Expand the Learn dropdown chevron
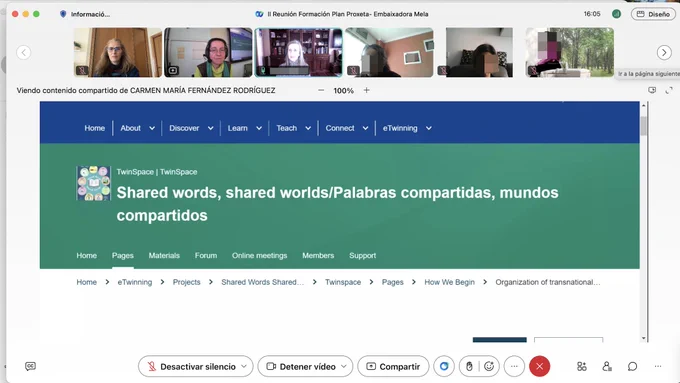Screen dimensions: 680x383 (259, 128)
